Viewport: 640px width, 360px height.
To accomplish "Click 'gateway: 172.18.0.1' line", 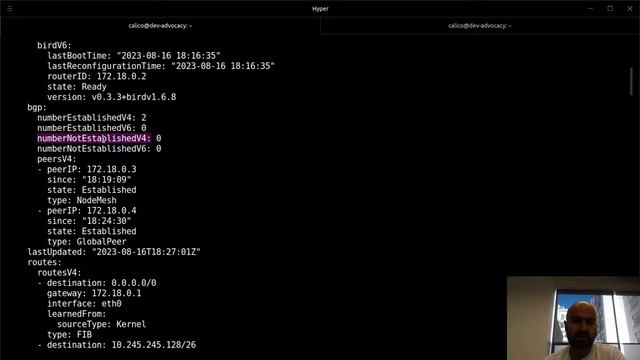I will (94, 293).
